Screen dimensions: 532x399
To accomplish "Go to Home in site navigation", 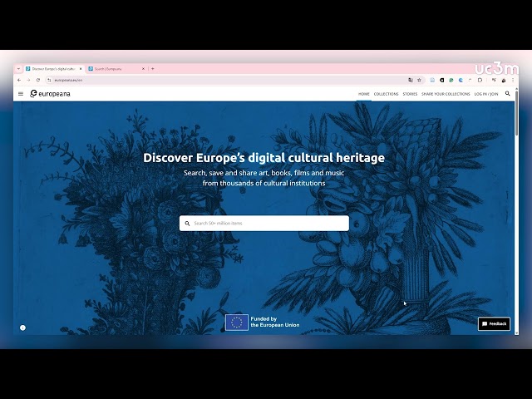I will pyautogui.click(x=364, y=94).
